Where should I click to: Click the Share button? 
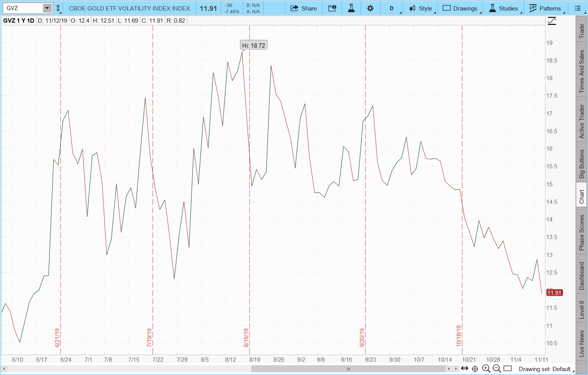point(304,8)
